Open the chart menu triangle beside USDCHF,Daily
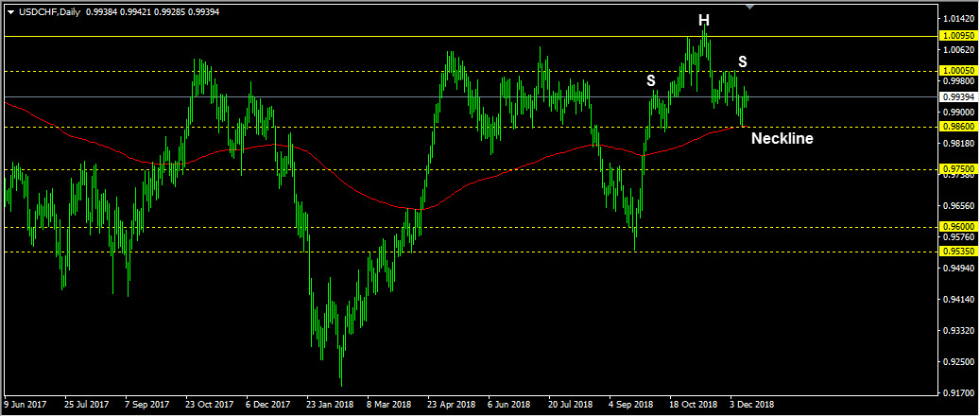980x417 pixels. pos(10,11)
